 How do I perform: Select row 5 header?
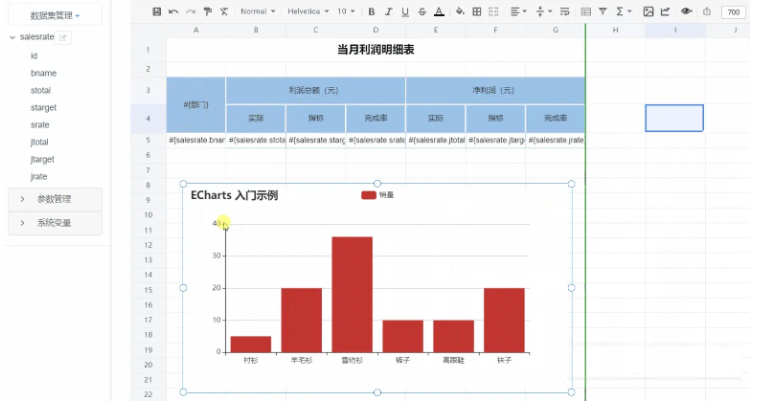(148, 140)
